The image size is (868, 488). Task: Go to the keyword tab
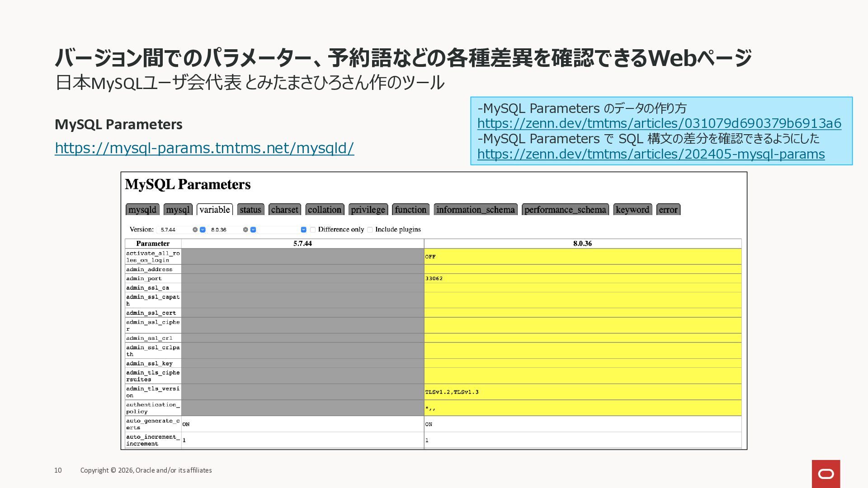(x=632, y=210)
